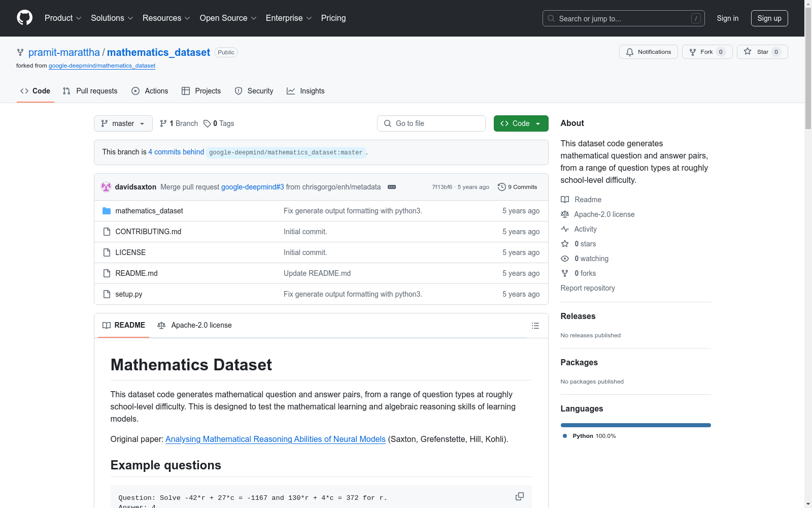Click the Notifications bell button

click(648, 52)
